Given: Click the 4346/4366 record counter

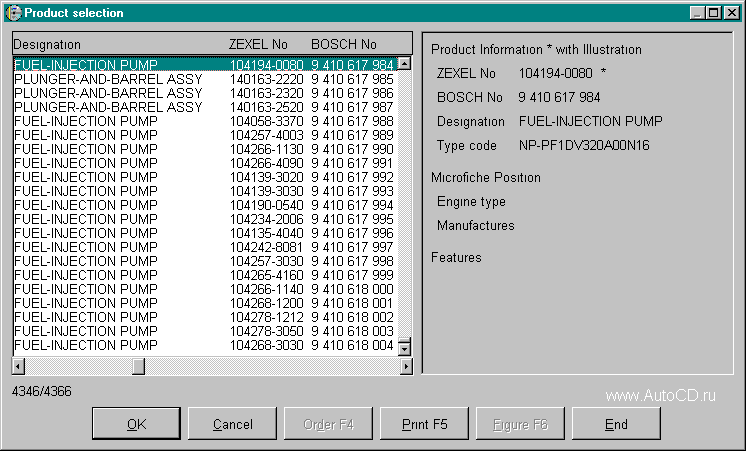Looking at the screenshot, I should click(x=42, y=392).
